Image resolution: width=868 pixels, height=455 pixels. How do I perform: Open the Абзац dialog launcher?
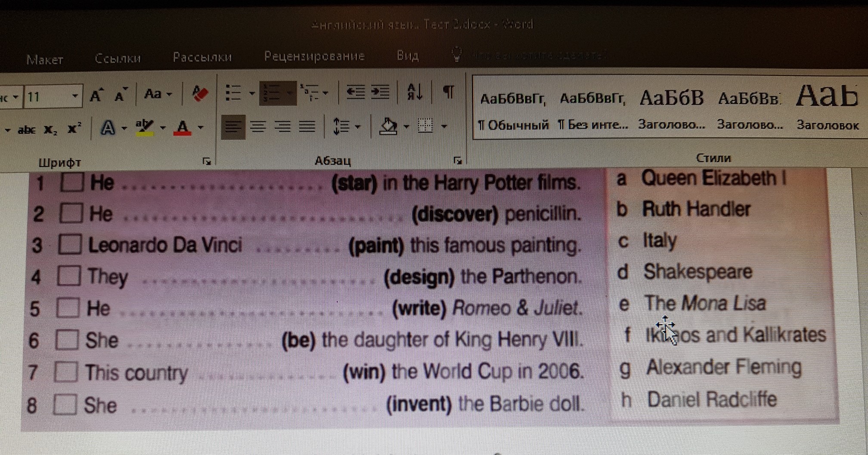pos(458,161)
